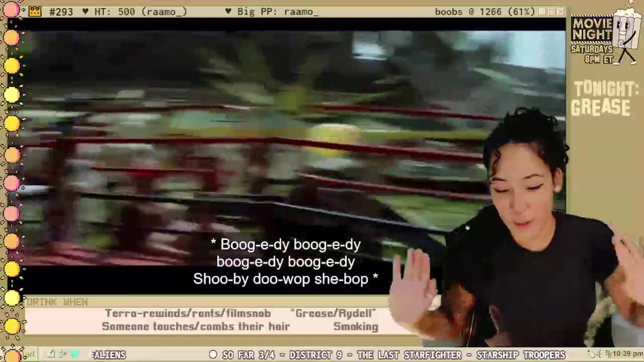Click the HT: 500 (raamo_) label
This screenshot has width=644, height=362.
pos(141,12)
